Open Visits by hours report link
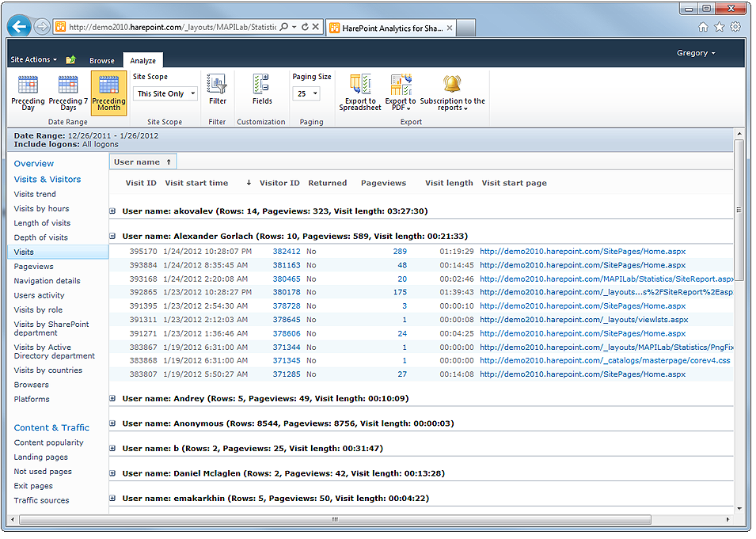This screenshot has height=539, width=756. (x=41, y=209)
